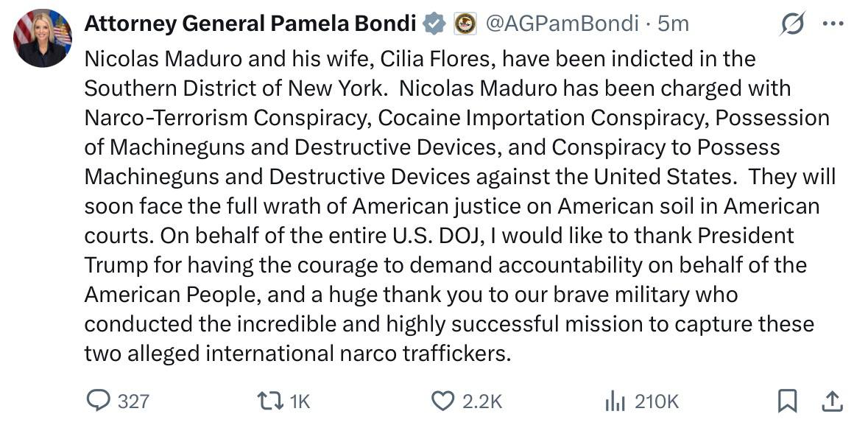Screen dimensions: 868x428
Task: Click the views bar chart icon
Action: click(x=615, y=400)
